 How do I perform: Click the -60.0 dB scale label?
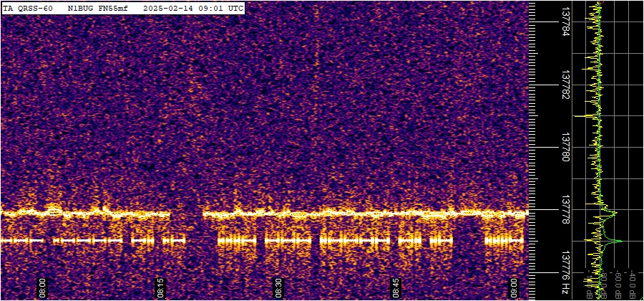pyautogui.click(x=617, y=285)
